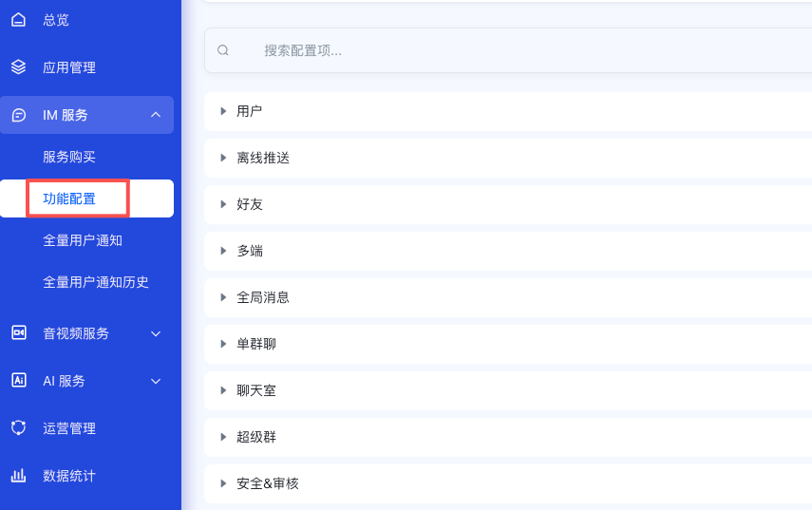Collapse the IM 服务 menu chevron
This screenshot has width=812, height=510.
[x=156, y=115]
